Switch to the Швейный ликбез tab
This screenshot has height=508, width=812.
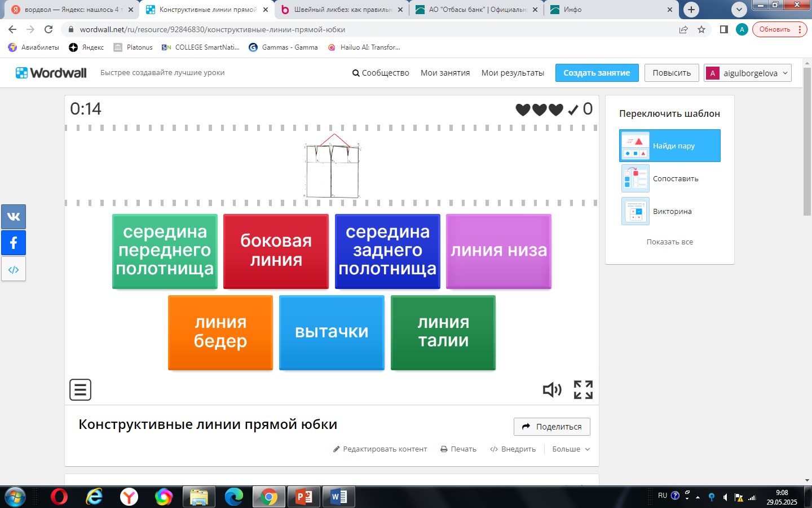tap(341, 10)
